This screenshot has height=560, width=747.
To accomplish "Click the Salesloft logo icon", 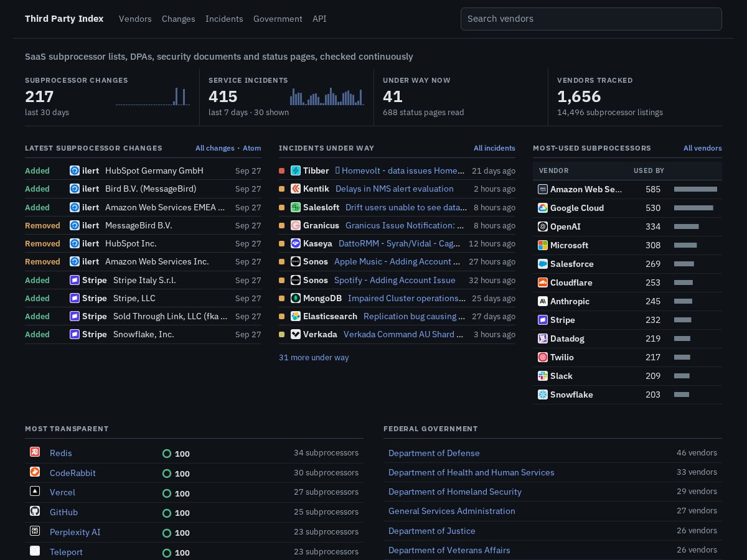I will click(x=296, y=207).
